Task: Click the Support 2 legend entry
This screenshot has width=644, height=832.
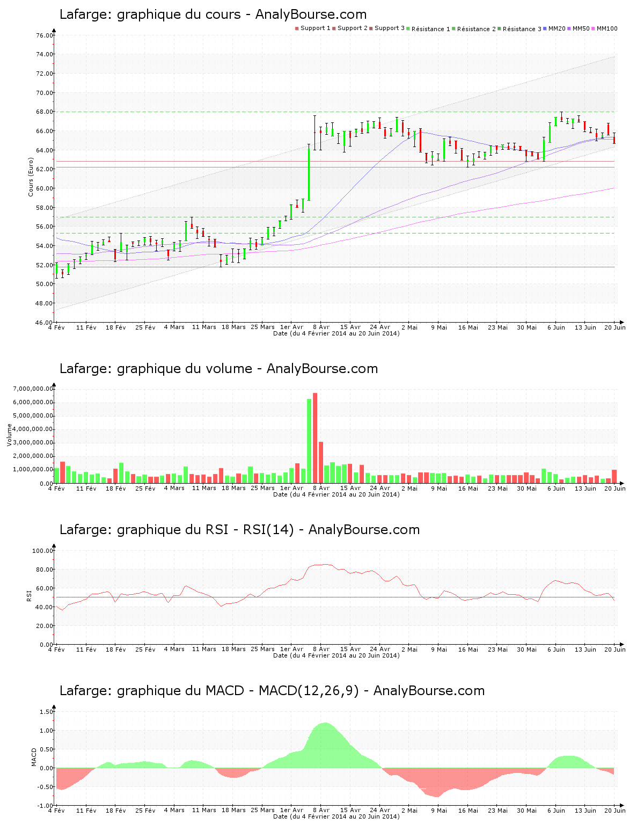Action: (x=350, y=28)
